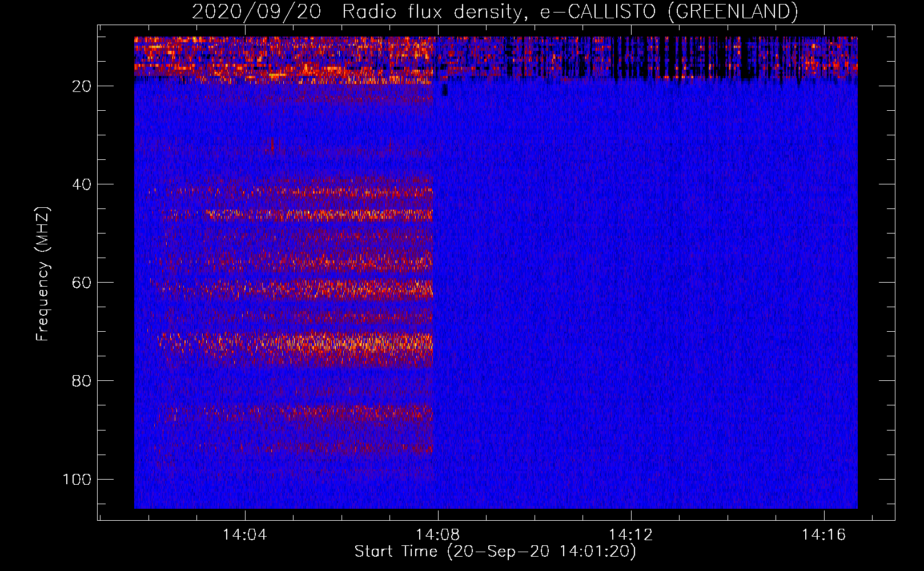Click the 100 frequency axis label

[x=77, y=479]
